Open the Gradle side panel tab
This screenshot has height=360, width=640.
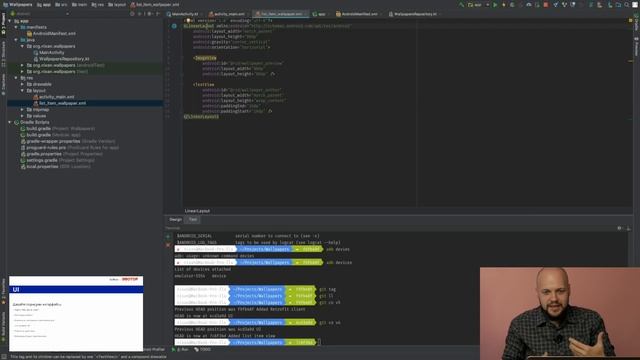pos(636,22)
